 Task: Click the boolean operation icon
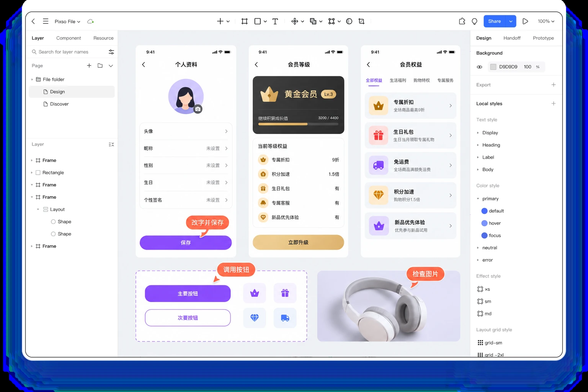point(313,21)
